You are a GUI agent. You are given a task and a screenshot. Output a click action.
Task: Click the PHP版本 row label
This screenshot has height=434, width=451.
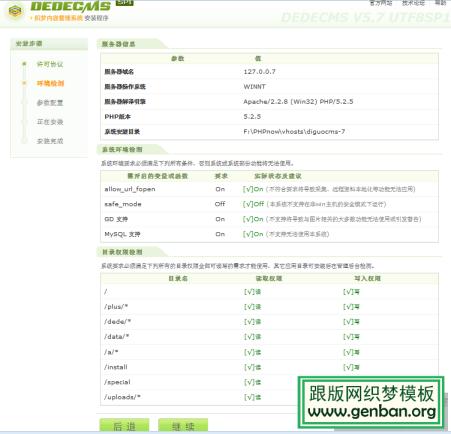point(117,117)
